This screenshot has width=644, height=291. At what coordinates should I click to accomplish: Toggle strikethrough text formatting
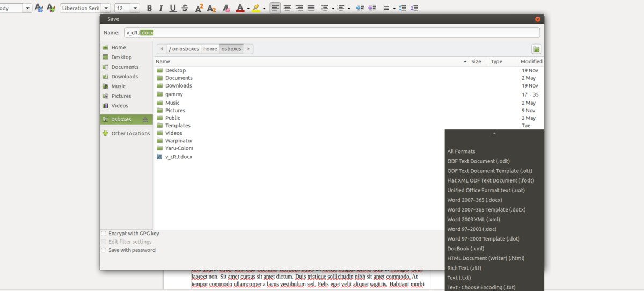click(x=185, y=8)
